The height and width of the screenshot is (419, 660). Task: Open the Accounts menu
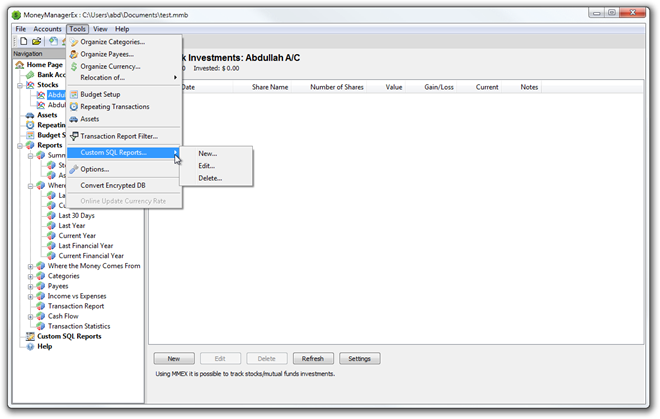(48, 29)
